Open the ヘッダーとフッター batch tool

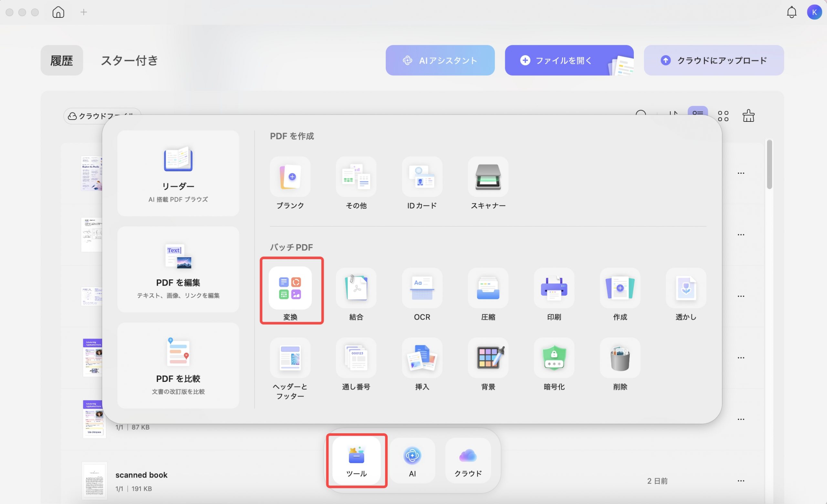(290, 358)
